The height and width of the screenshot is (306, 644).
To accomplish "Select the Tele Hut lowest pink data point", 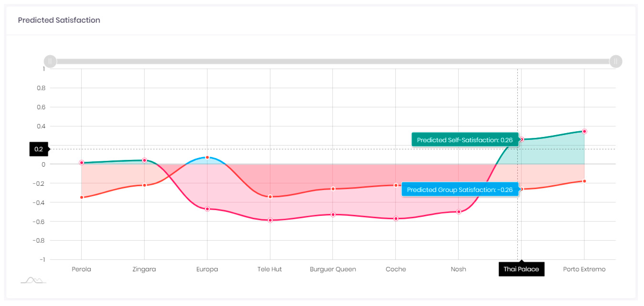I will pyautogui.click(x=270, y=220).
